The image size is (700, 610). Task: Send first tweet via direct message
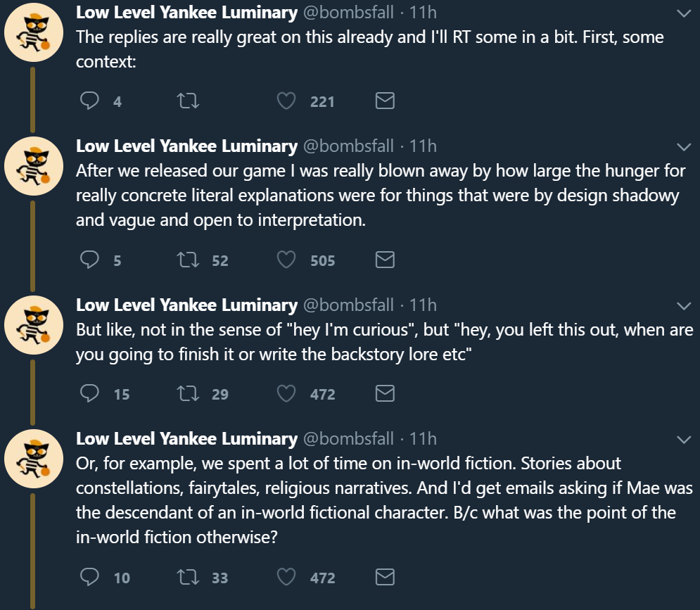[x=385, y=101]
